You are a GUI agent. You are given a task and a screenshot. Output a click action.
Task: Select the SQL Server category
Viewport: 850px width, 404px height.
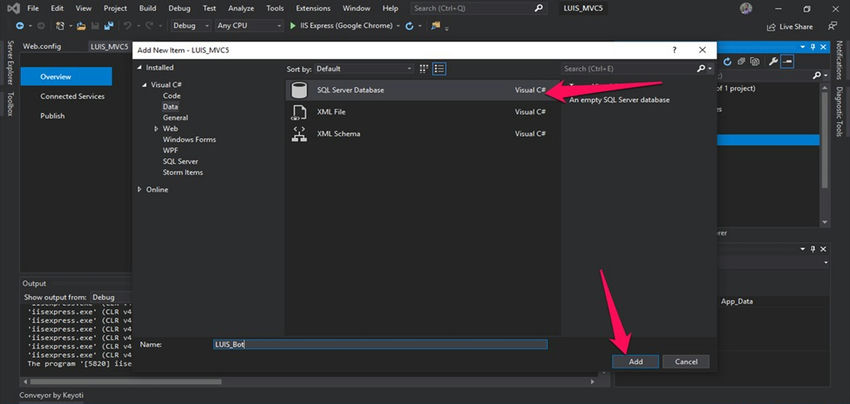[181, 161]
